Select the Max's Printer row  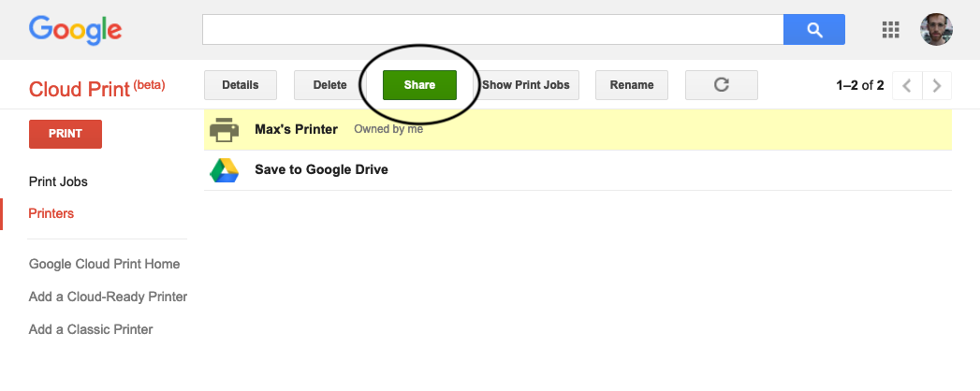tap(578, 130)
